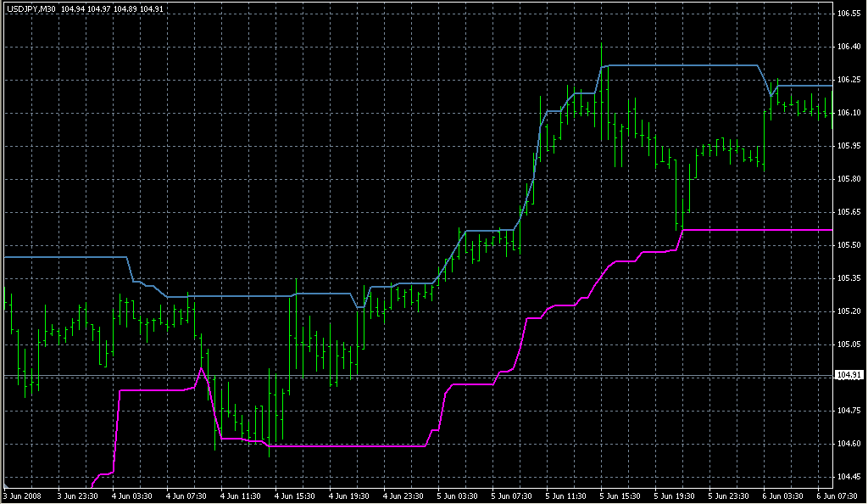Select the 5 Jun 11:30 time marker

coord(567,496)
